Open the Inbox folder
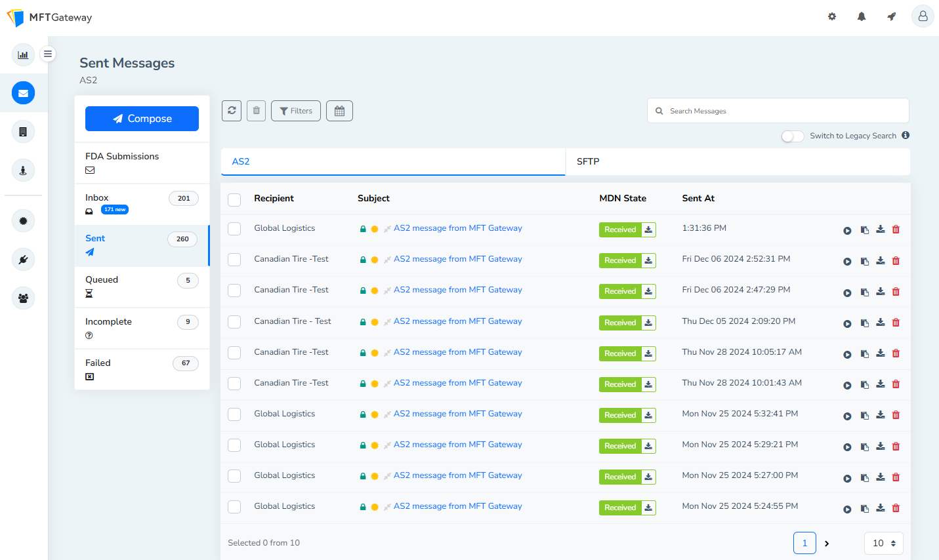939x560 pixels. pyautogui.click(x=142, y=205)
